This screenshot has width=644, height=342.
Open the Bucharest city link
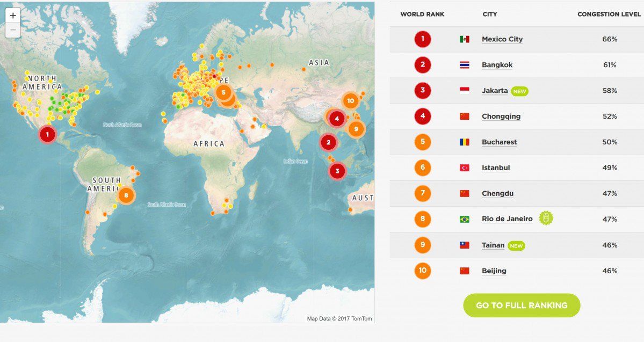499,142
